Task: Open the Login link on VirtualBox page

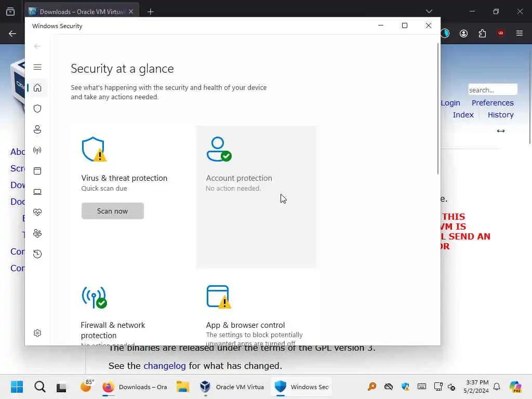Action: click(x=450, y=103)
